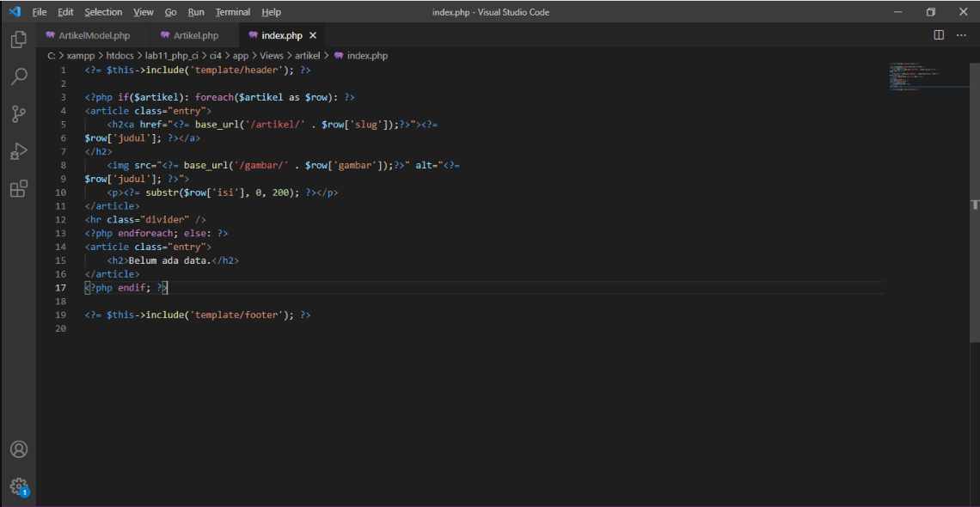Viewport: 980px width, 507px height.
Task: Close the index.php tab
Action: (312, 35)
